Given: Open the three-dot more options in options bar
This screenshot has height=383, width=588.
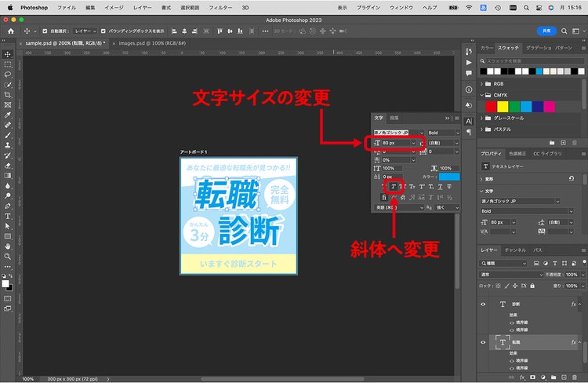Looking at the screenshot, I should [265, 31].
